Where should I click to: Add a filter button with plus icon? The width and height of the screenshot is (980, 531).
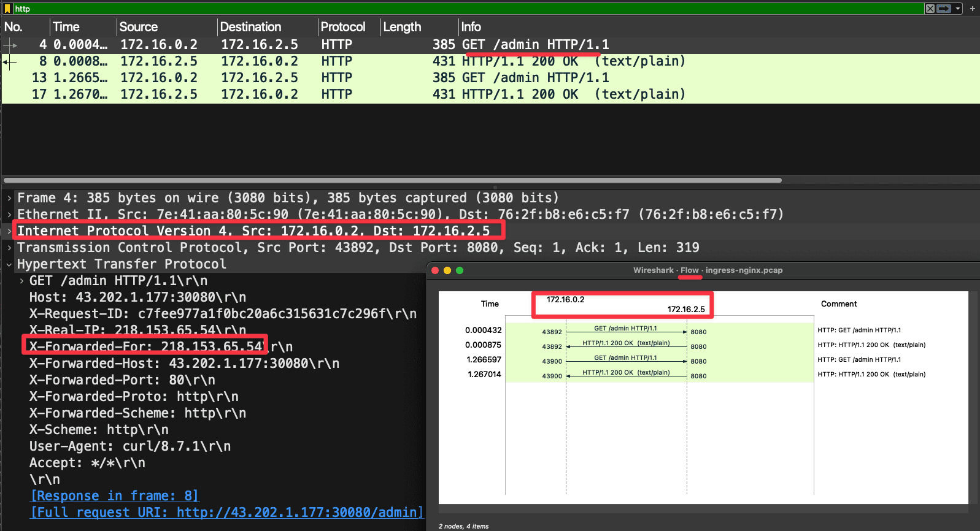(x=973, y=9)
